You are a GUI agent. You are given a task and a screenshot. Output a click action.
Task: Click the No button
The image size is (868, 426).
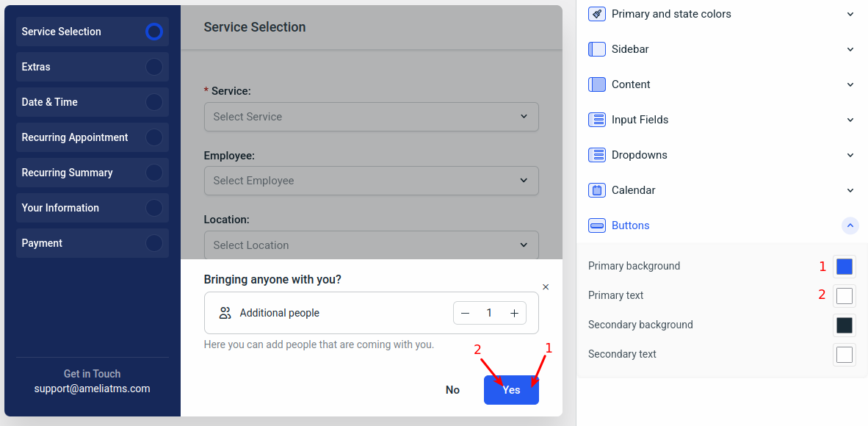[452, 389]
